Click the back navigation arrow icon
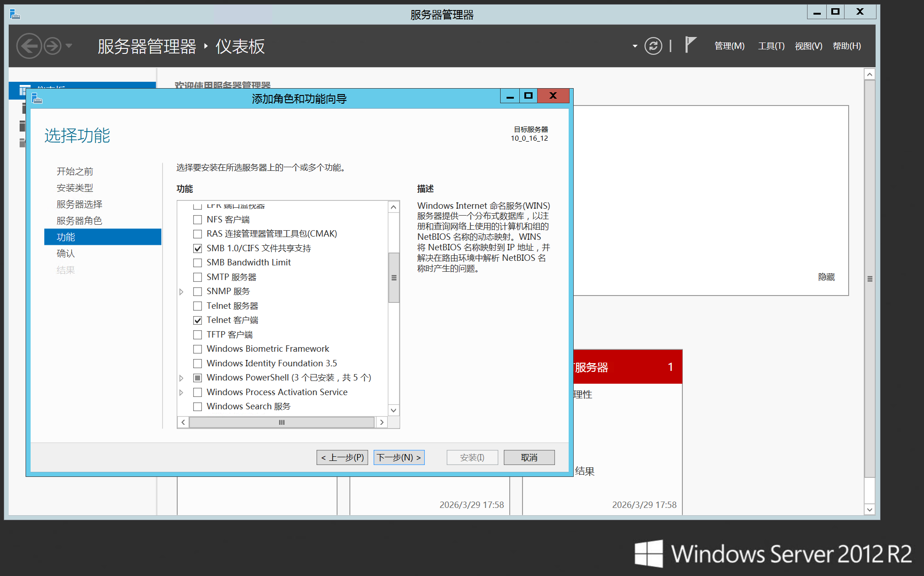The image size is (924, 576). click(29, 46)
